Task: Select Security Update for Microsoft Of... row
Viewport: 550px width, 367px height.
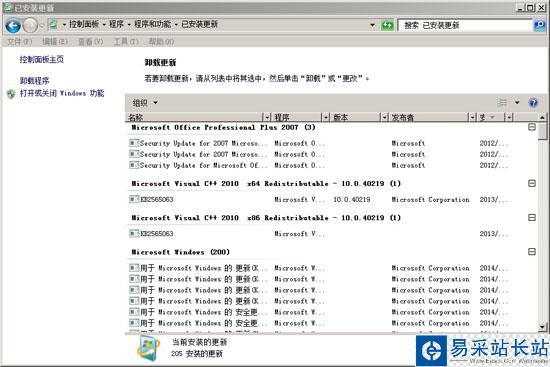Action: [319, 165]
